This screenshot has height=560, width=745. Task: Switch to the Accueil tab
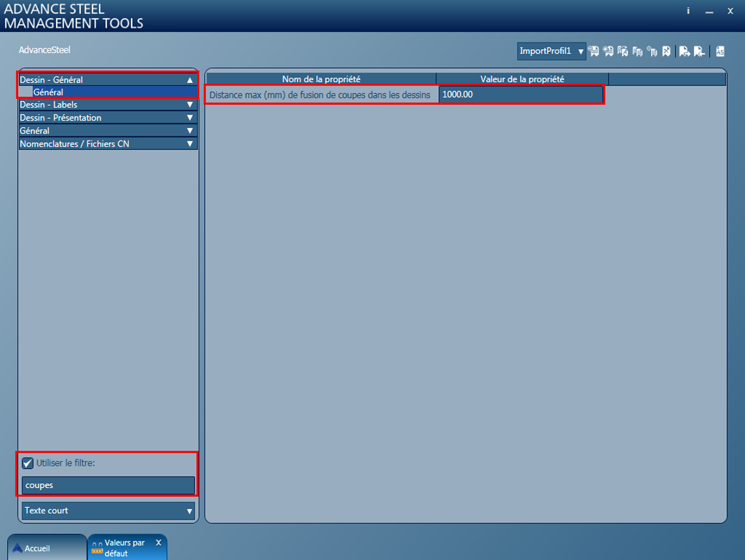pyautogui.click(x=47, y=548)
